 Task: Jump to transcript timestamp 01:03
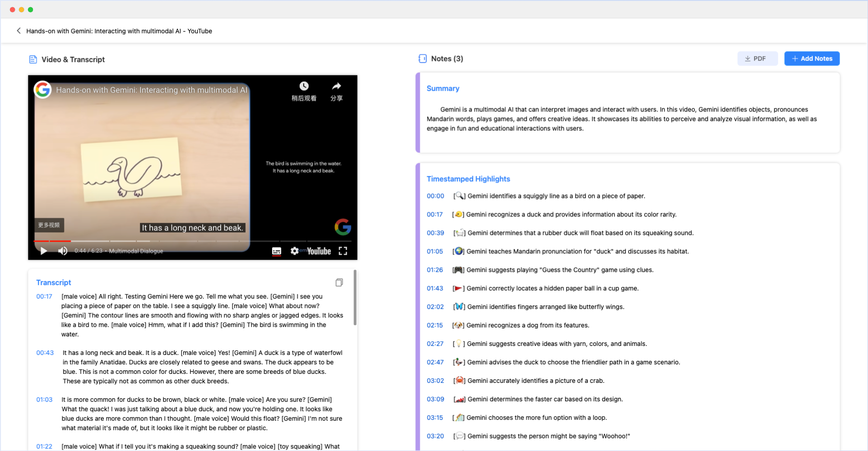pos(44,400)
